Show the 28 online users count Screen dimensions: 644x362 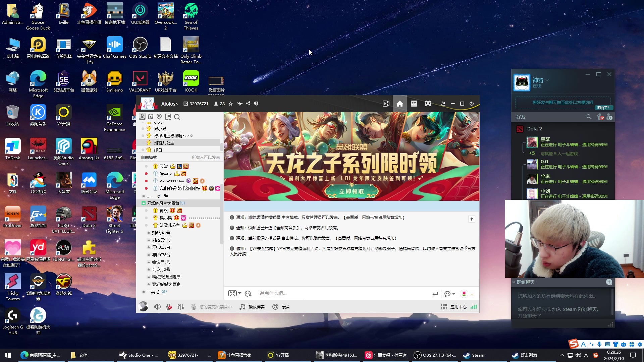click(x=219, y=104)
